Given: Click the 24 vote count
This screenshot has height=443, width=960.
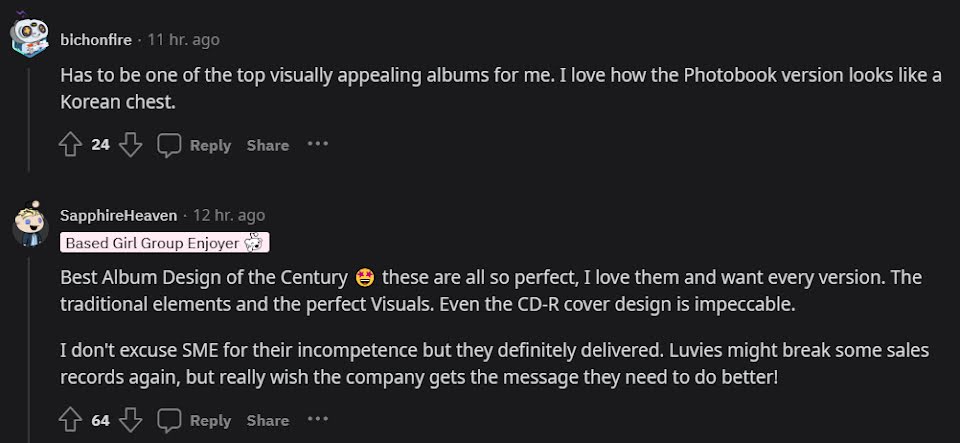Looking at the screenshot, I should tap(100, 145).
